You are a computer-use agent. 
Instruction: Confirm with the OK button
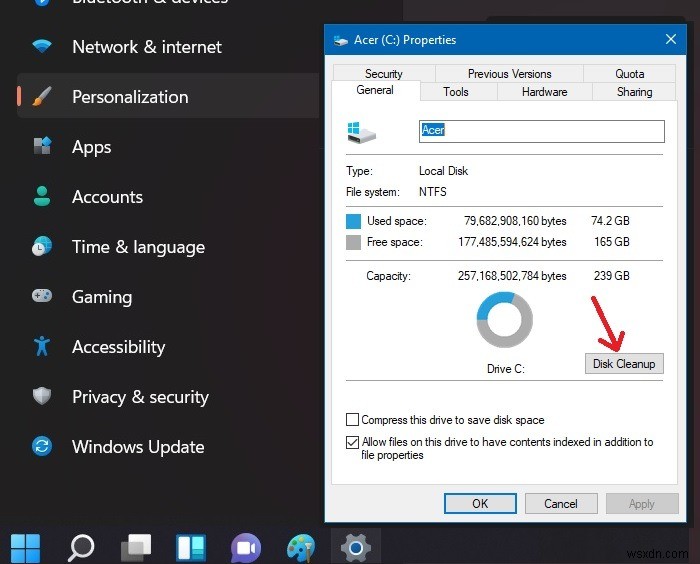[x=480, y=504]
